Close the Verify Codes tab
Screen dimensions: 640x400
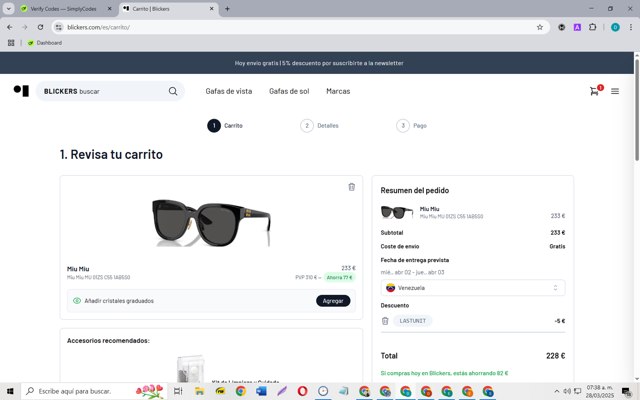(x=109, y=9)
